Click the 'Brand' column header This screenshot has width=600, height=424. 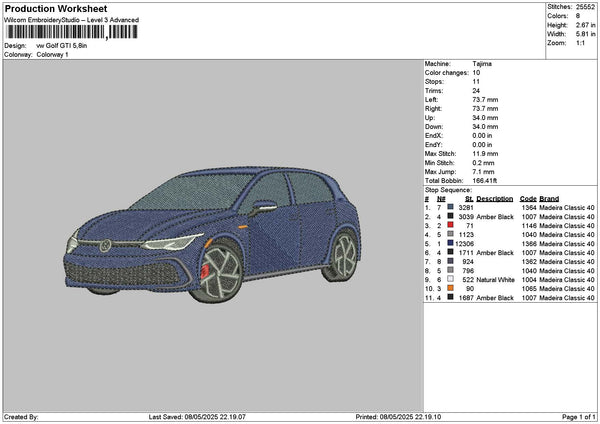[x=549, y=199]
